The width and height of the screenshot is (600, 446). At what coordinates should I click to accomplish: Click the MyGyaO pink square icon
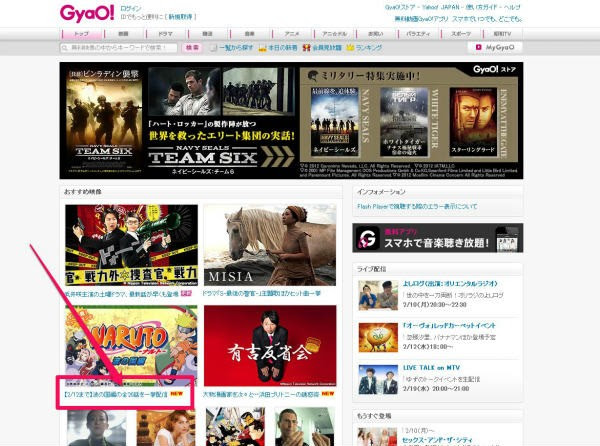tap(478, 47)
